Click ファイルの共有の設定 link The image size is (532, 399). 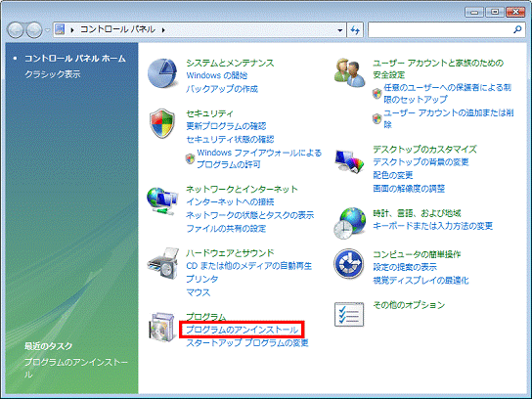tap(226, 228)
